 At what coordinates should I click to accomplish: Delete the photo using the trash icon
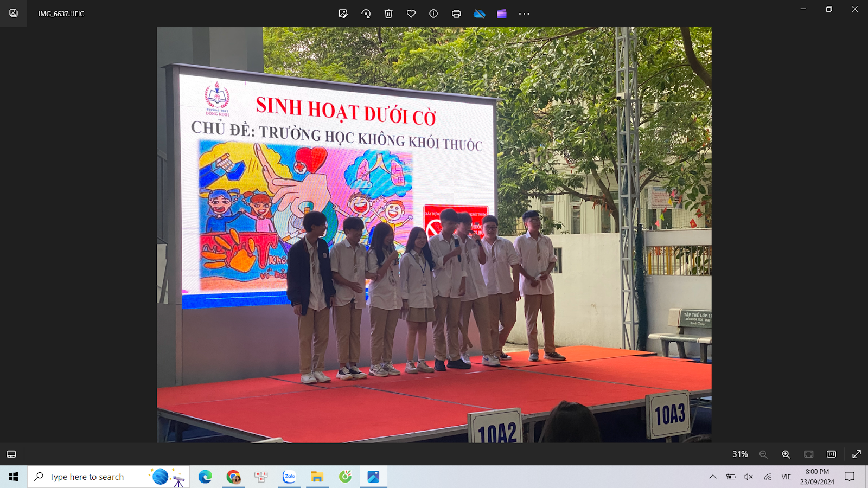388,14
